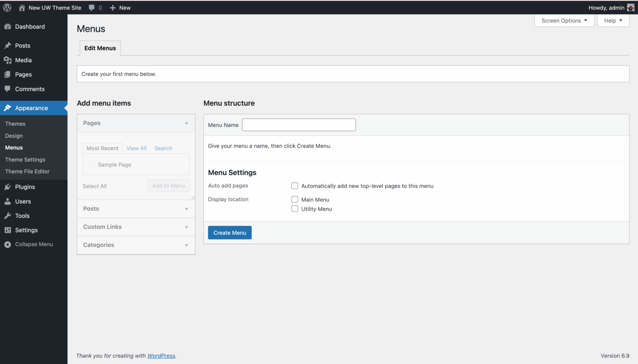Open the Users sidebar icon
638x364 pixels.
click(8, 201)
